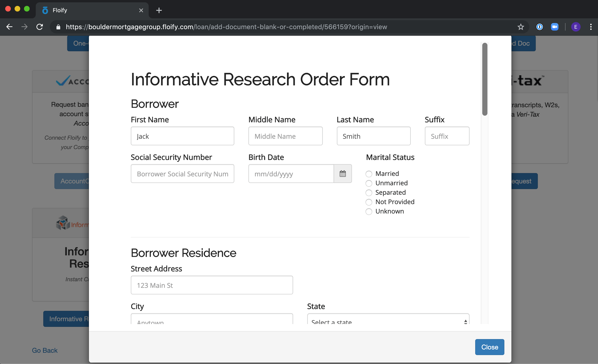The height and width of the screenshot is (364, 598).
Task: Open Chrome's three-dot menu
Action: pyautogui.click(x=591, y=27)
